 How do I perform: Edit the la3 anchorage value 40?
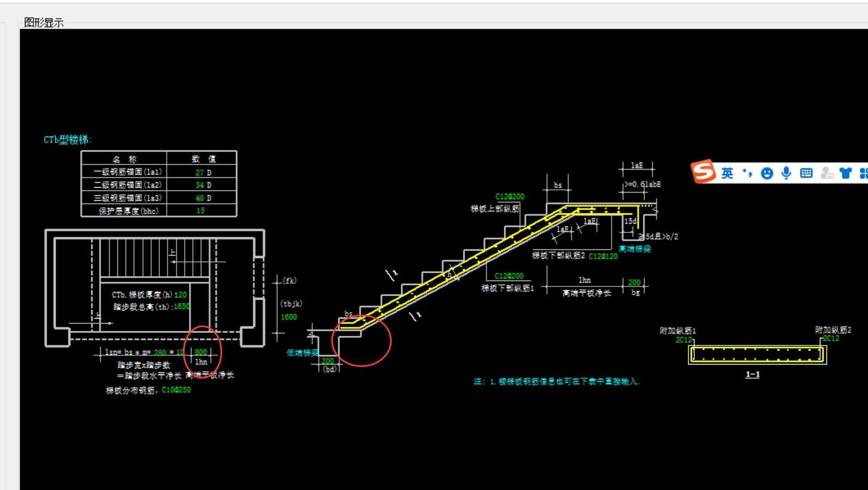pos(200,198)
